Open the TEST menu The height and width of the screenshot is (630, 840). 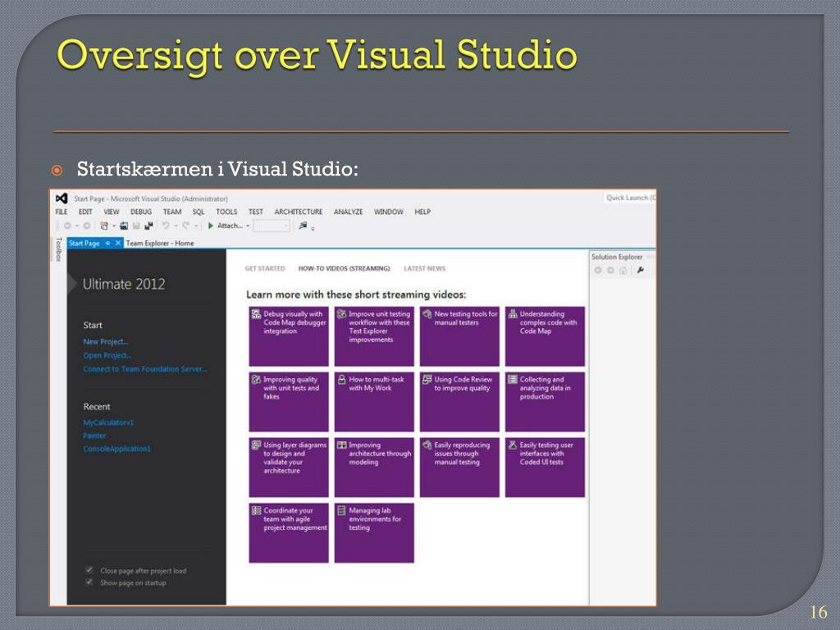[256, 212]
